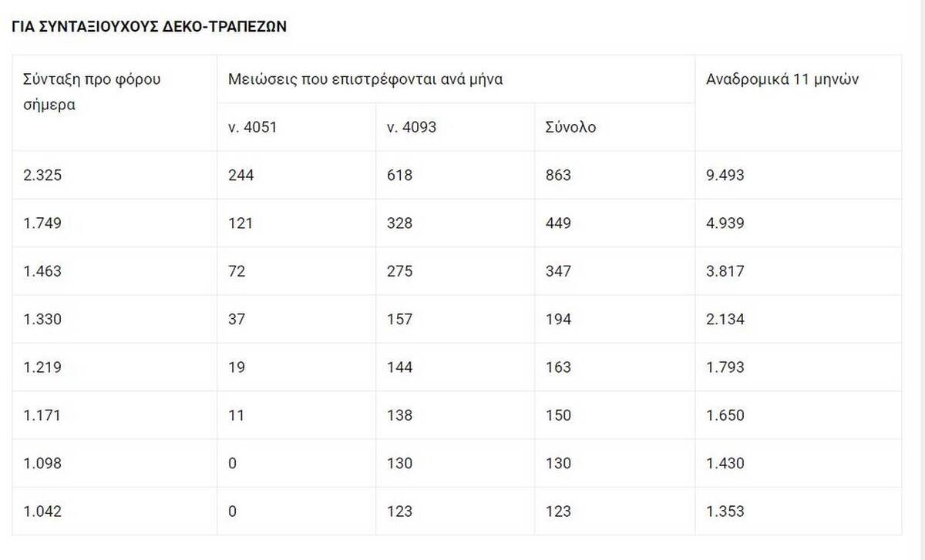Click the ν. 4093 column subheader
Screen dimensions: 925x560
412,127
